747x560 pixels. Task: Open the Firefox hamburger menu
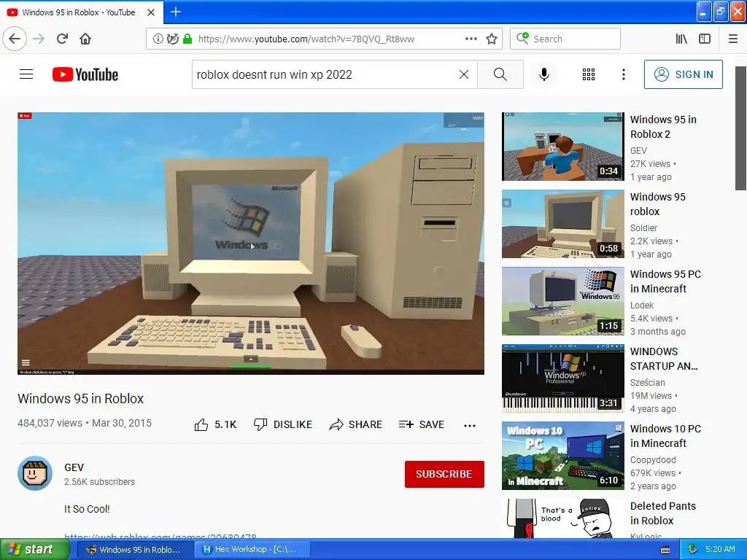(x=733, y=39)
